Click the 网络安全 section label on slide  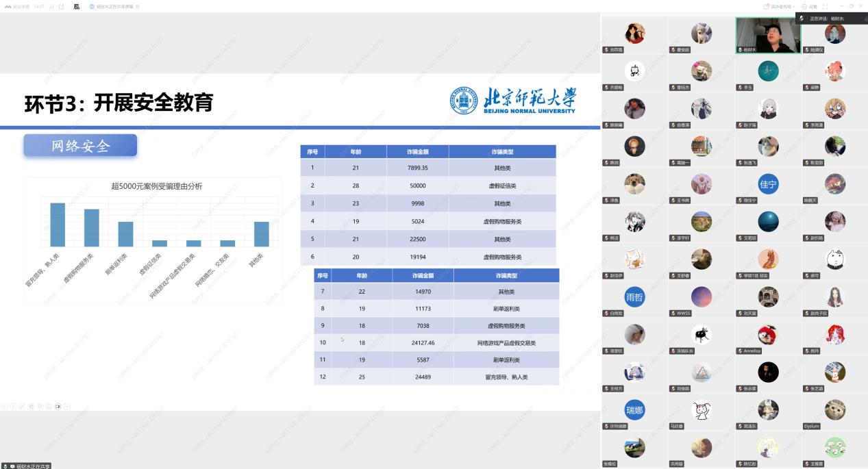[x=80, y=145]
